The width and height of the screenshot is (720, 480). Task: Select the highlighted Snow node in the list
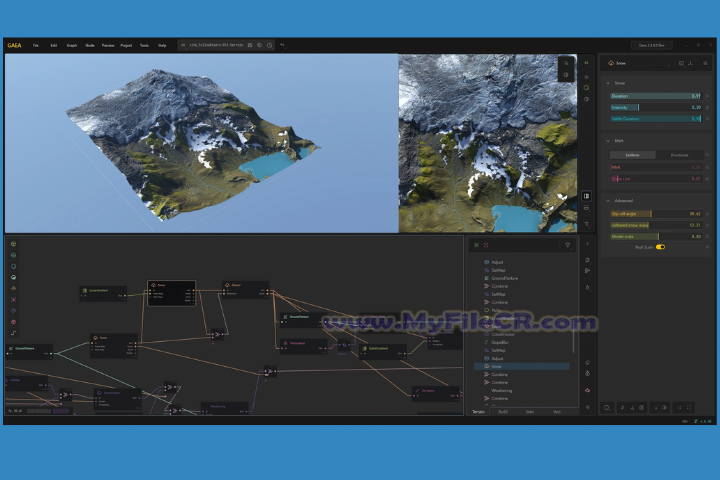[x=499, y=366]
